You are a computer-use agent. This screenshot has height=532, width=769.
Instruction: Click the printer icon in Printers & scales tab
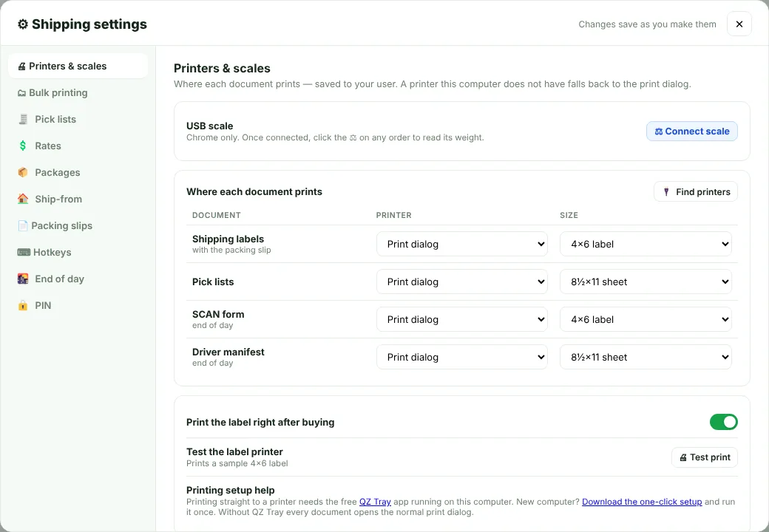pyautogui.click(x=21, y=66)
